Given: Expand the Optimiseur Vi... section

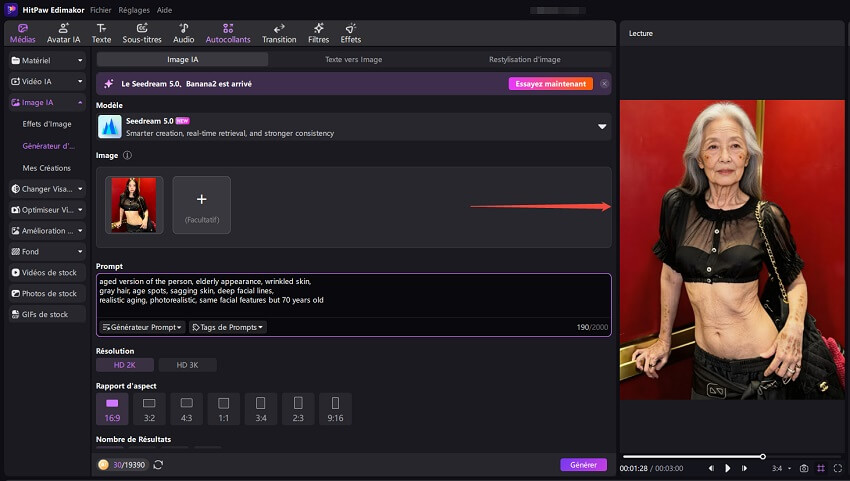Looking at the screenshot, I should (47, 210).
